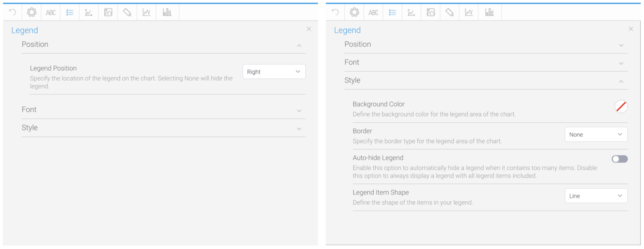Expand the Position section chevron in right panel
The width and height of the screenshot is (644, 249).
621,45
